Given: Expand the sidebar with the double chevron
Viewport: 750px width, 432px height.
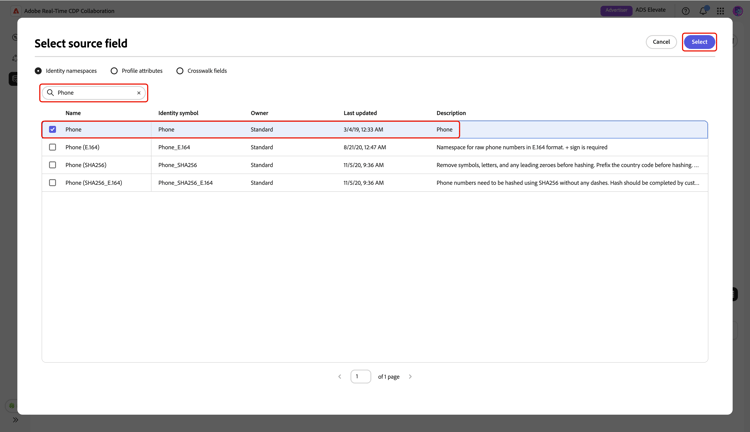Looking at the screenshot, I should [15, 420].
